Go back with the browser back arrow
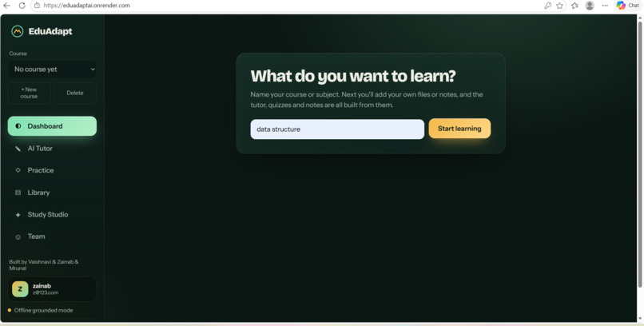Viewport: 644px width, 326px height. (6, 6)
